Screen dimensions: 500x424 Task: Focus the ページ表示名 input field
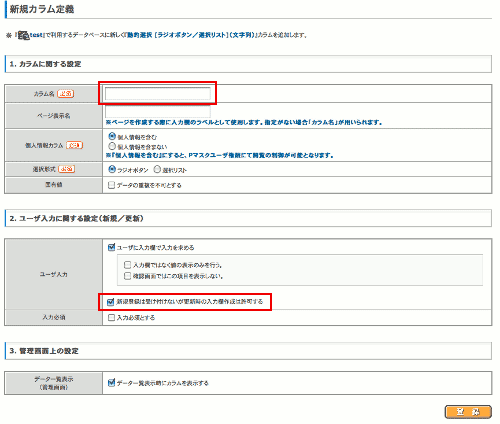coord(158,111)
